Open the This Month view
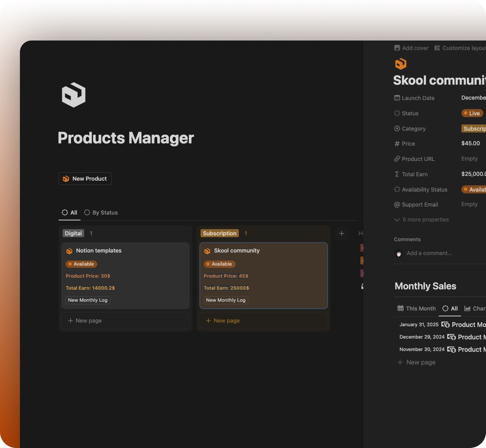486x448 pixels. tap(416, 308)
